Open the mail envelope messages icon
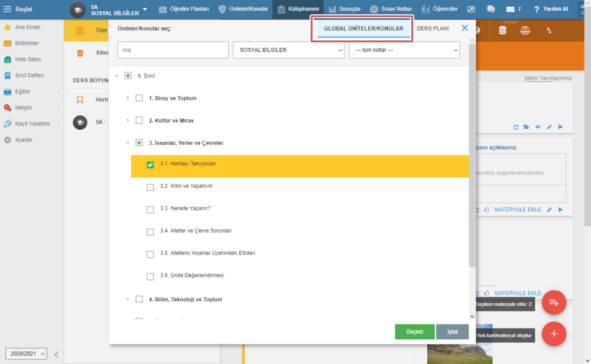591x364 pixels. coord(510,9)
